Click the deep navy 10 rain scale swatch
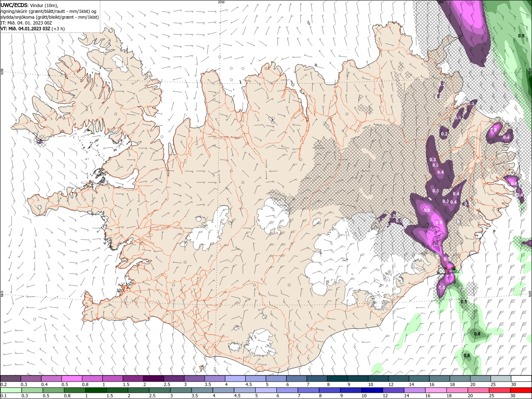 [x=372, y=390]
